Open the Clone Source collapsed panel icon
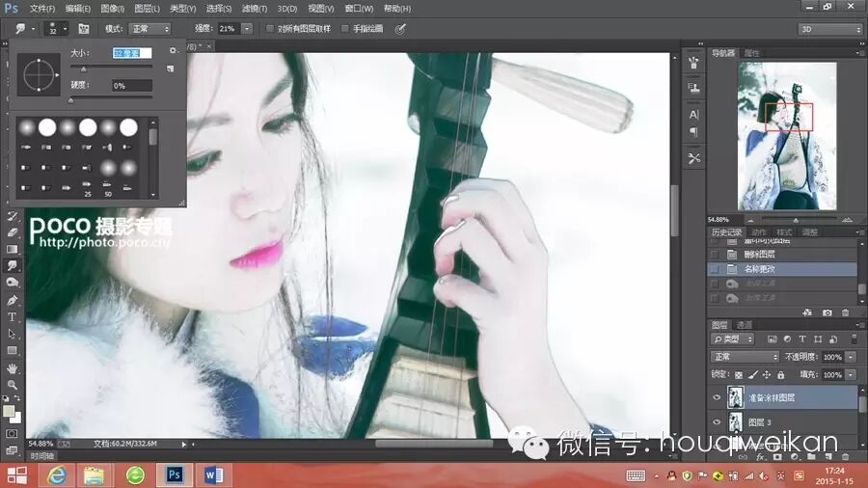The height and width of the screenshot is (488, 868). (693, 88)
